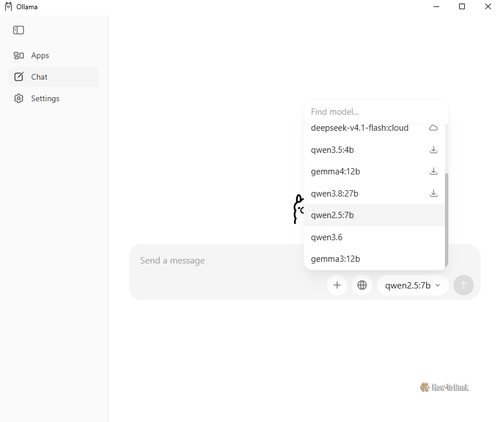Click the Chat compose icon

[x=19, y=77]
